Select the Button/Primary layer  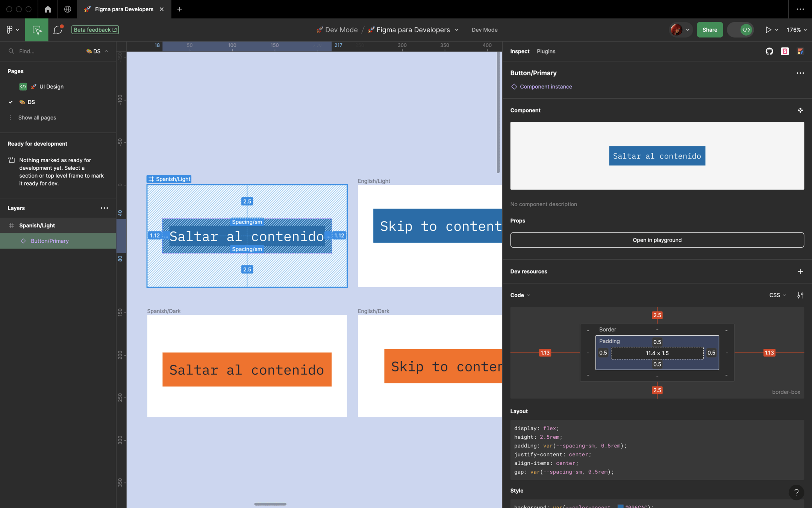[x=50, y=241]
